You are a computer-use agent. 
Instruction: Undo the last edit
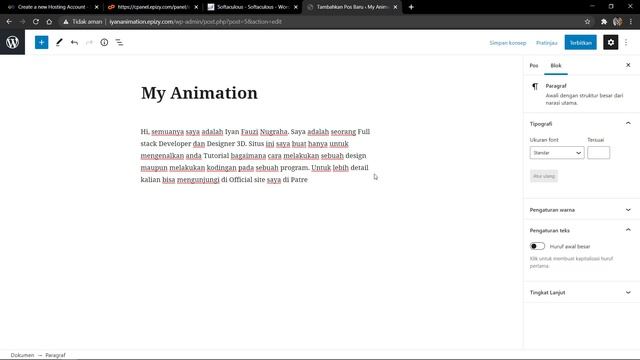[74, 42]
